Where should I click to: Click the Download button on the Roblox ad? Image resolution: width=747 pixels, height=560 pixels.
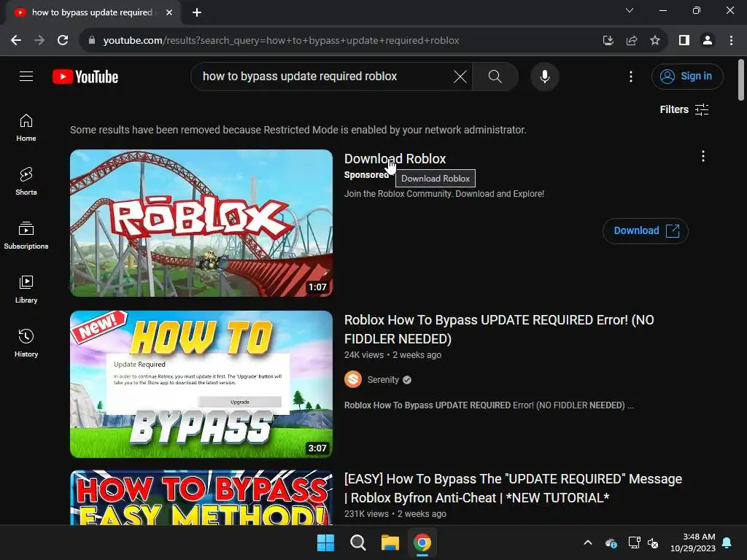pyautogui.click(x=645, y=231)
